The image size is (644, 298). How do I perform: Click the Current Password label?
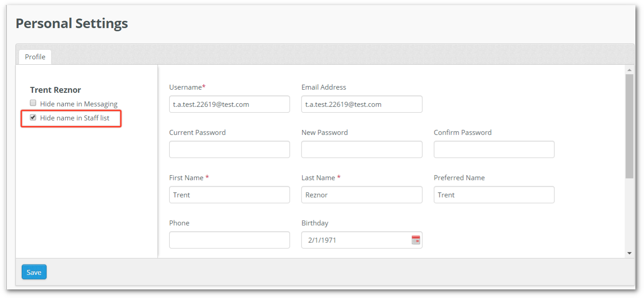pyautogui.click(x=197, y=132)
